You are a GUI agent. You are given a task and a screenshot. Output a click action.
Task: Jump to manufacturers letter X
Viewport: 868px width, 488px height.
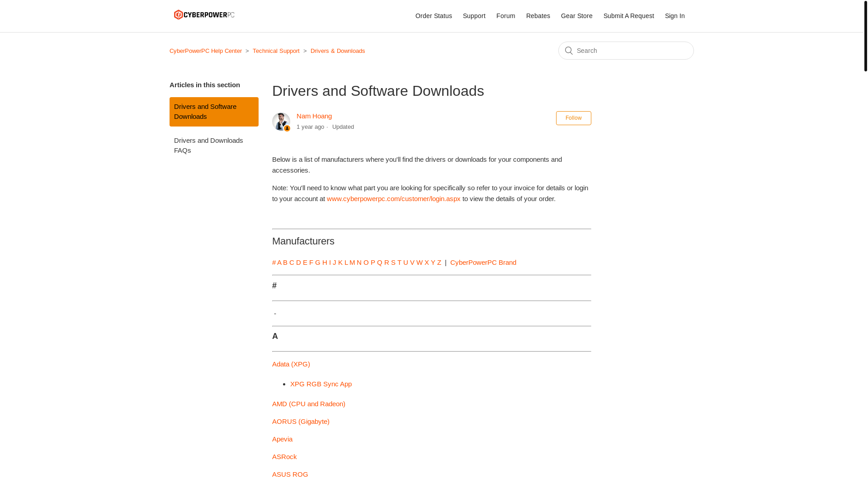[x=427, y=263]
